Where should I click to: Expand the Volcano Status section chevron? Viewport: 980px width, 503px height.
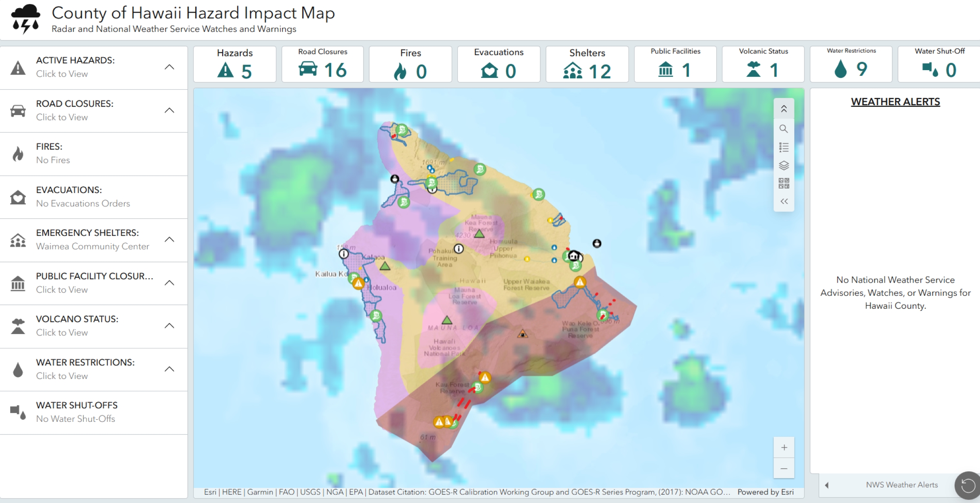169,326
